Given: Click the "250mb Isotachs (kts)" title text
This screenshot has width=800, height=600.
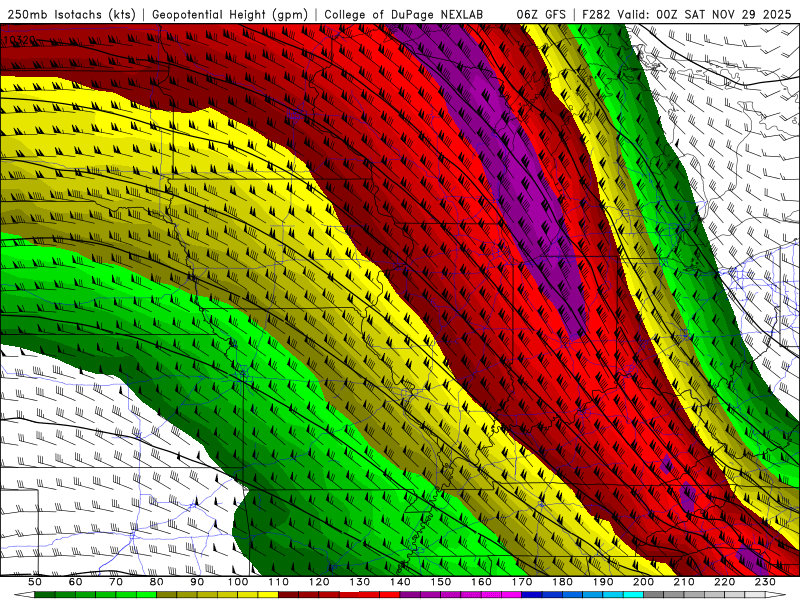Looking at the screenshot, I should [71, 14].
